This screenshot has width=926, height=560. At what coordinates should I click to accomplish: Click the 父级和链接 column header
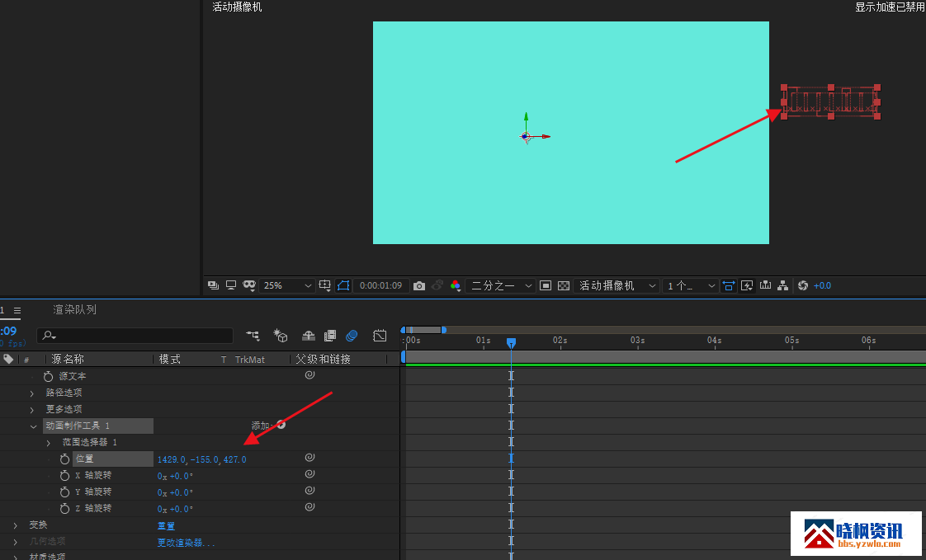(323, 359)
